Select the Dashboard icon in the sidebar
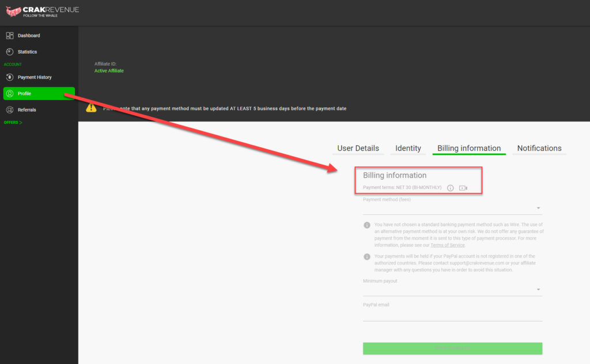The image size is (590, 364). point(10,35)
